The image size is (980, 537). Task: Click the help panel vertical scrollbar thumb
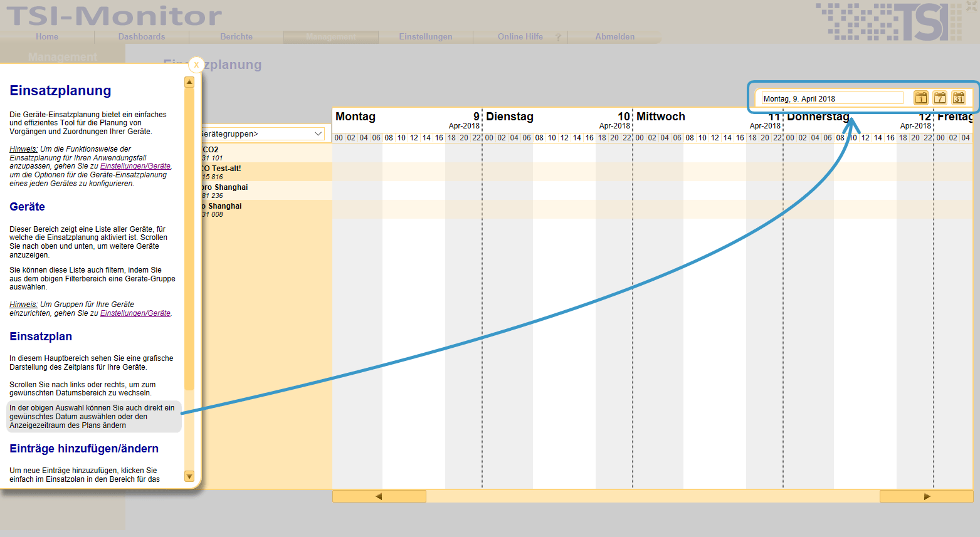(x=189, y=239)
